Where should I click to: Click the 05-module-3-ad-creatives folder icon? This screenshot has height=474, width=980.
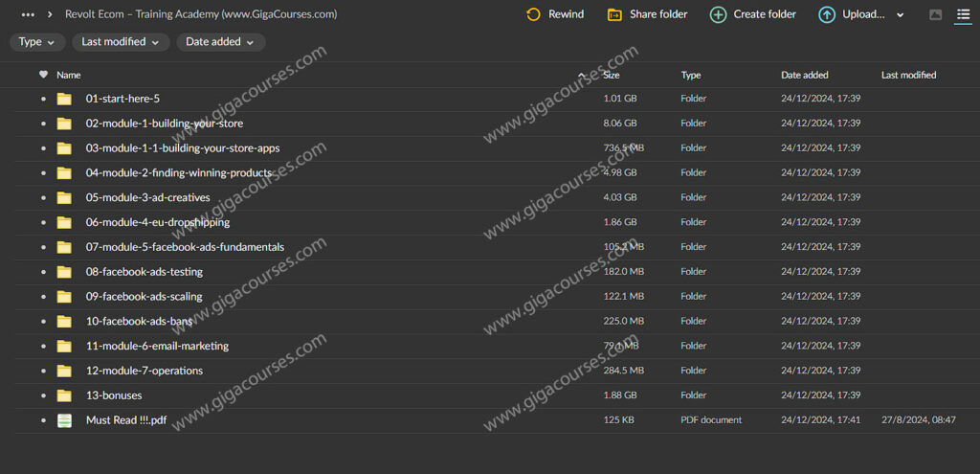[x=64, y=197]
